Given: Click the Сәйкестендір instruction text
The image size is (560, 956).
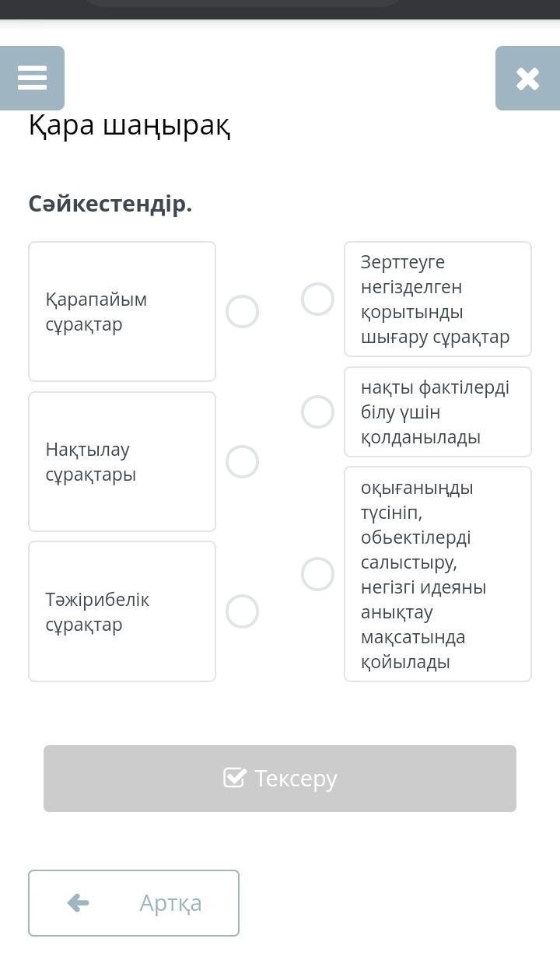Looking at the screenshot, I should 110,204.
